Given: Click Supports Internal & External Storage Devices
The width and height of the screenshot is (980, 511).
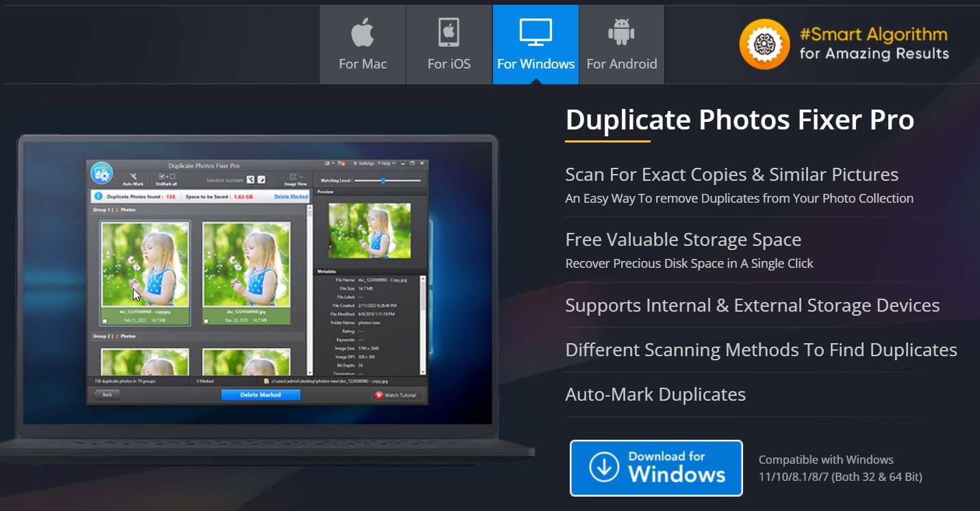Looking at the screenshot, I should click(753, 306).
